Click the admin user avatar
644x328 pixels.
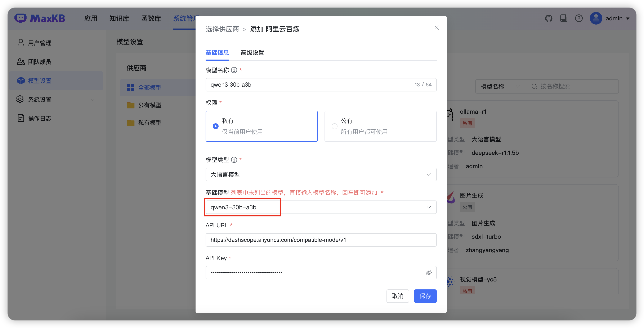click(596, 18)
